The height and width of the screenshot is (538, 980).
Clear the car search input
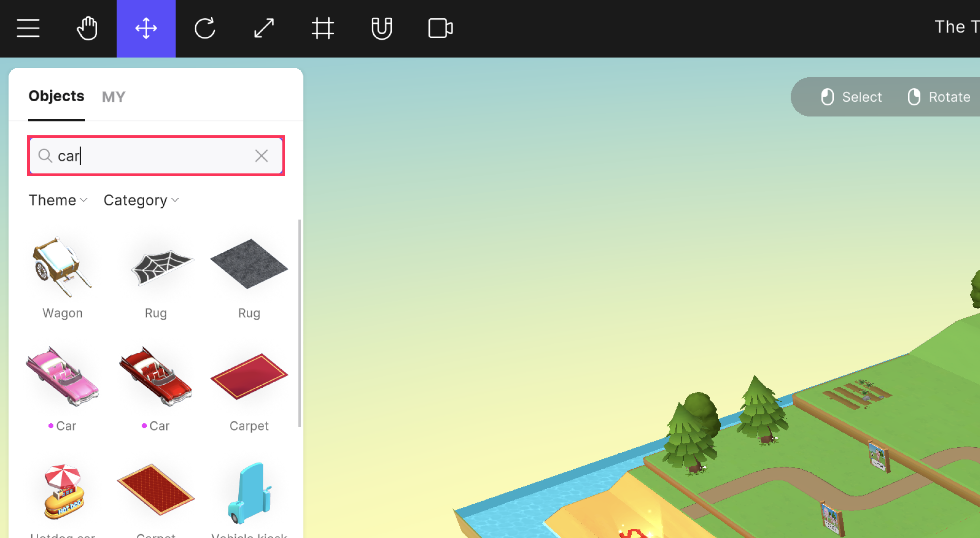pyautogui.click(x=261, y=155)
